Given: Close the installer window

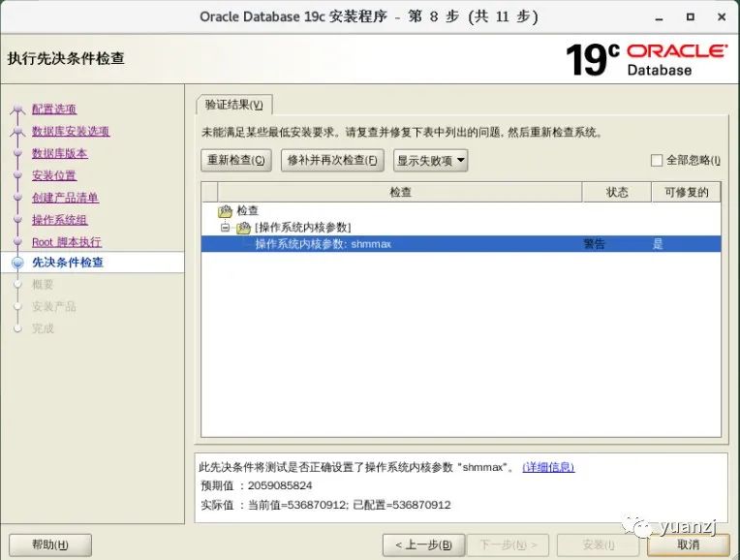Looking at the screenshot, I should point(722,17).
